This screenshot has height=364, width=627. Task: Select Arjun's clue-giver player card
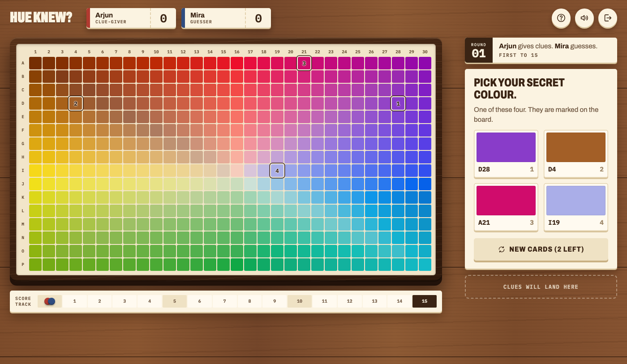coord(131,18)
